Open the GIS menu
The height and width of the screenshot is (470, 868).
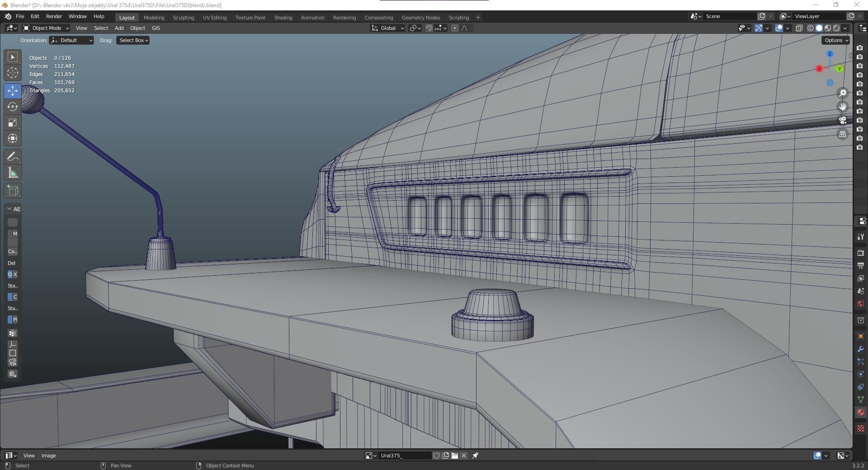(x=156, y=28)
